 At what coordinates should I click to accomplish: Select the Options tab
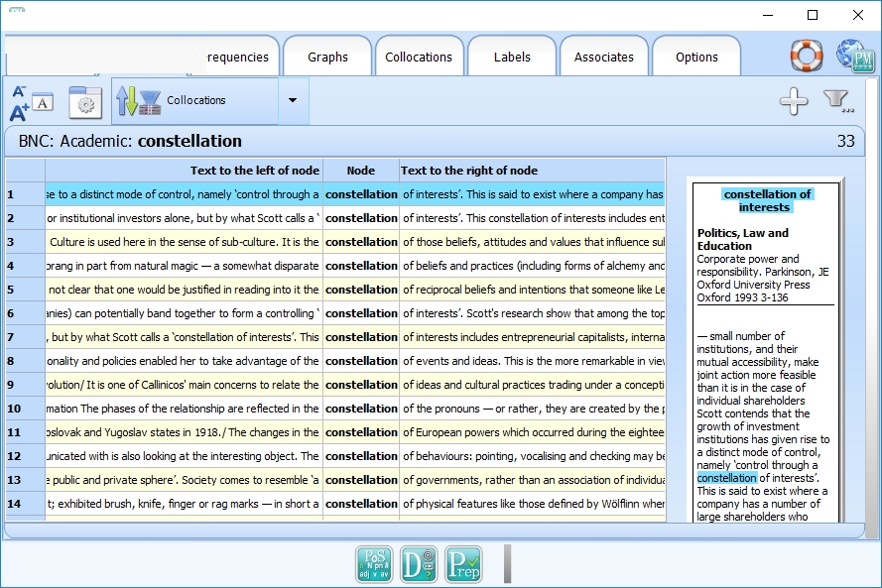696,58
